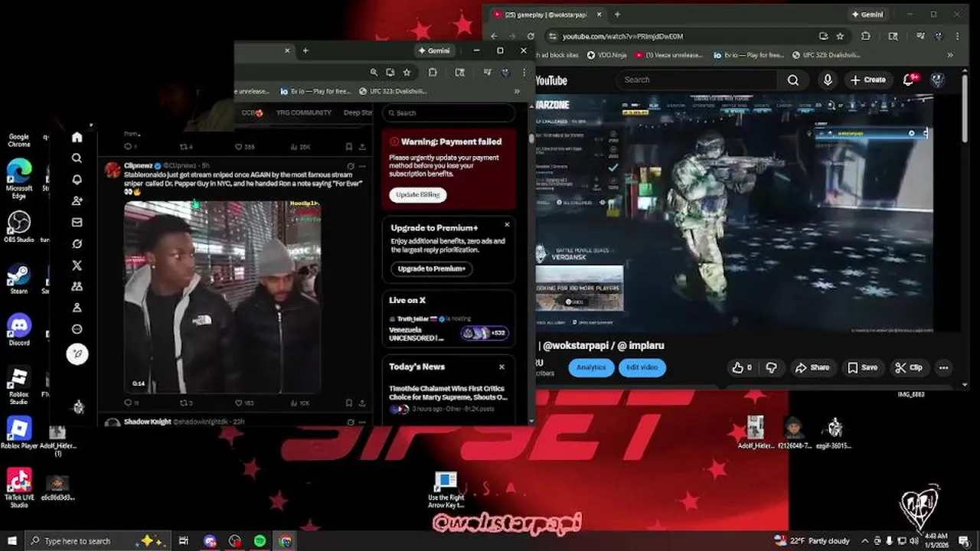Open X Profile icon in sidebar
The image size is (980, 551).
(77, 308)
